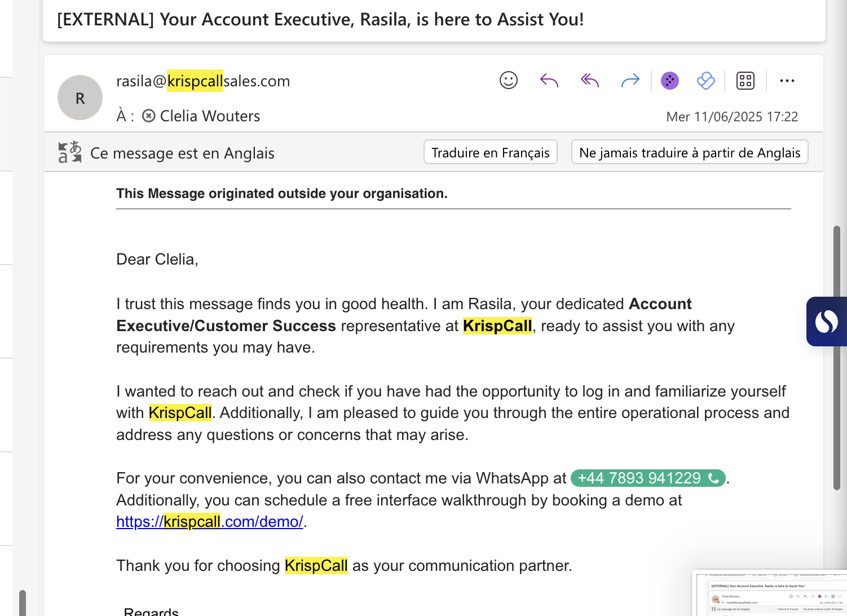Viewport: 847px width, 616px height.
Task: Click recipient name Clelia Wouters
Action: point(210,116)
